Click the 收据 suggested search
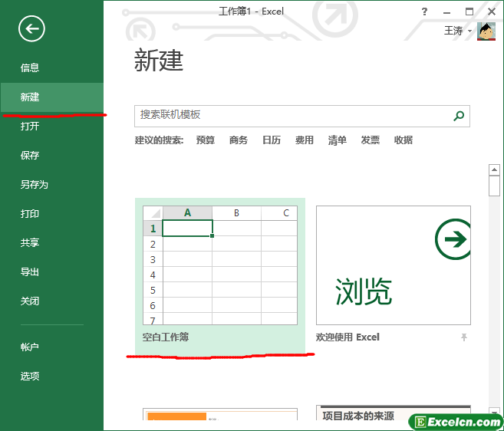 pyautogui.click(x=403, y=140)
